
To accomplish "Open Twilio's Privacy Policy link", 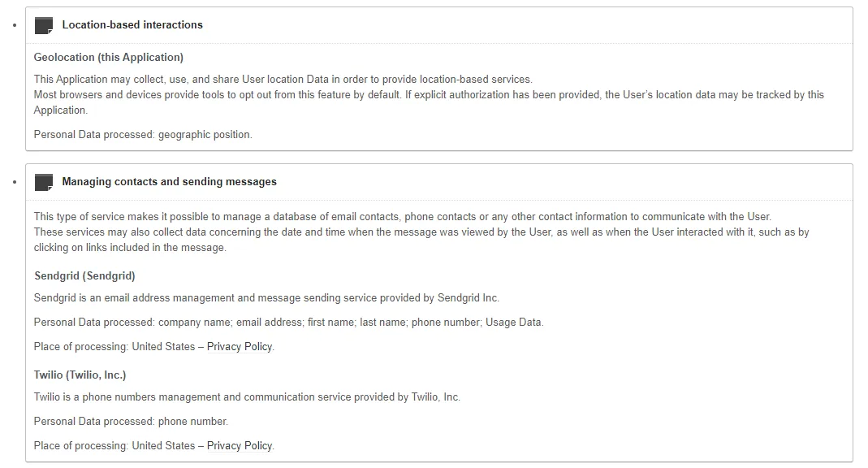I will tap(240, 446).
